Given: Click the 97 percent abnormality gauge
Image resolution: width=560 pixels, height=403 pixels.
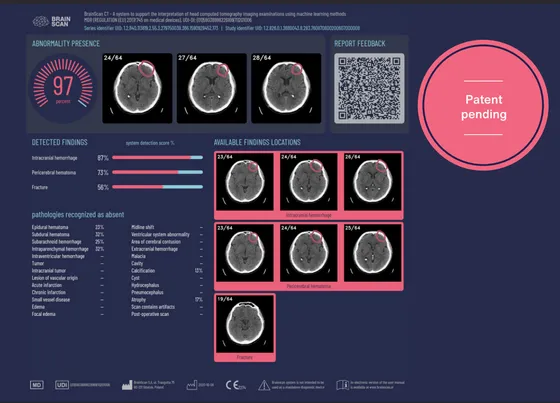Looking at the screenshot, I should click(x=63, y=88).
